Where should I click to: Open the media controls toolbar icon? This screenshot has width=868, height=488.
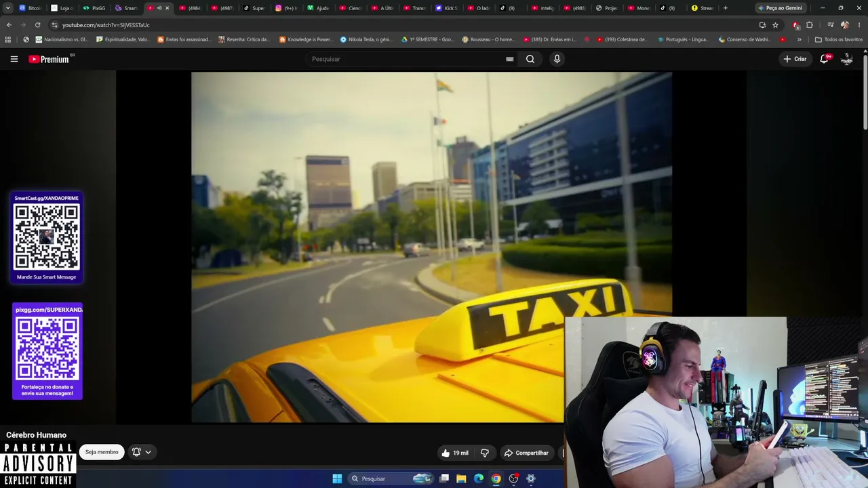pyautogui.click(x=830, y=25)
